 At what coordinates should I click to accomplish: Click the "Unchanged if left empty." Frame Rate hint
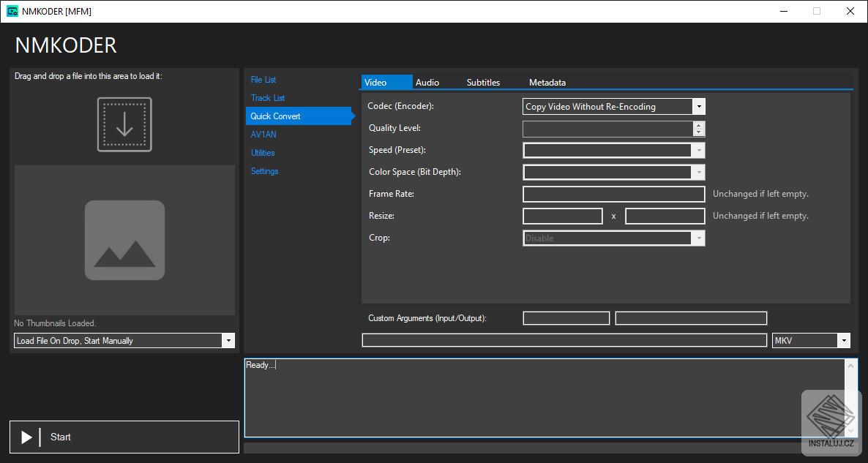pos(760,194)
